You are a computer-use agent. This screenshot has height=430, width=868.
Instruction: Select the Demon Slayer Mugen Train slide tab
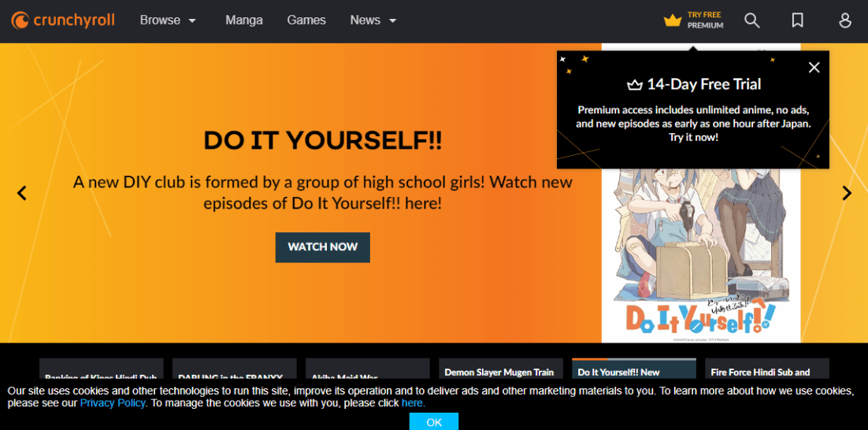[500, 369]
